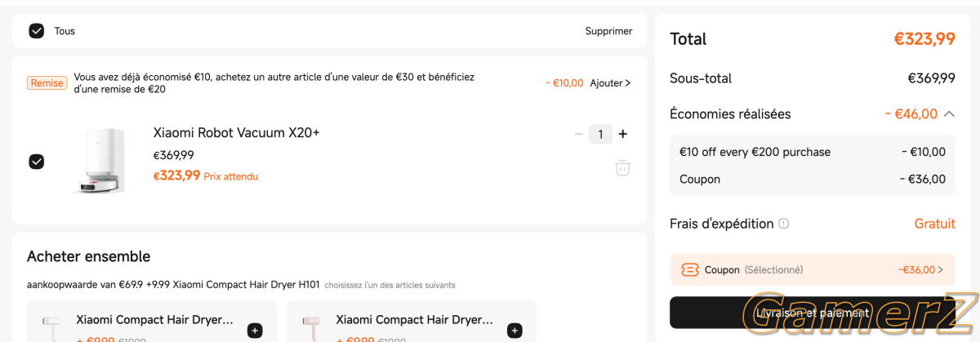Open shipping fee info icon

click(x=784, y=224)
